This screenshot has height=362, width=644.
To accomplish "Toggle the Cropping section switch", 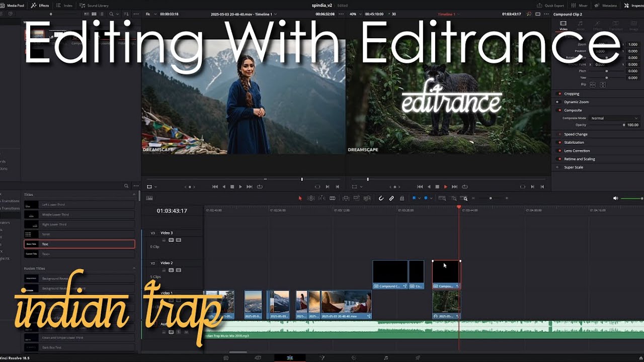I will tap(559, 94).
